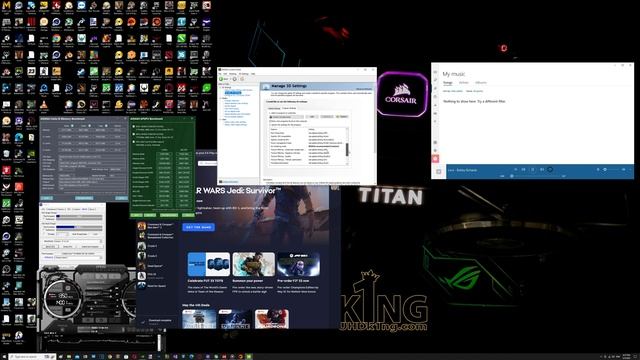640x360 pixels.
Task: Switch to Artists tab in My music
Action: click(x=464, y=82)
